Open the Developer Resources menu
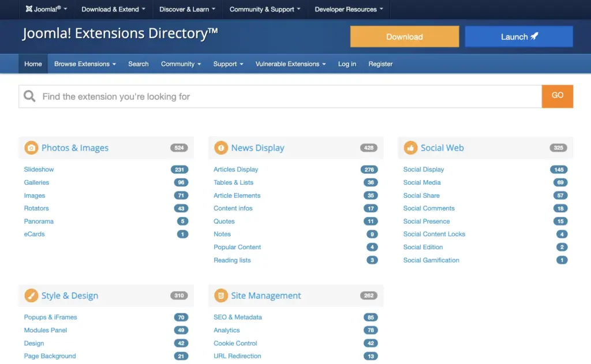This screenshot has width=591, height=364. click(x=349, y=9)
